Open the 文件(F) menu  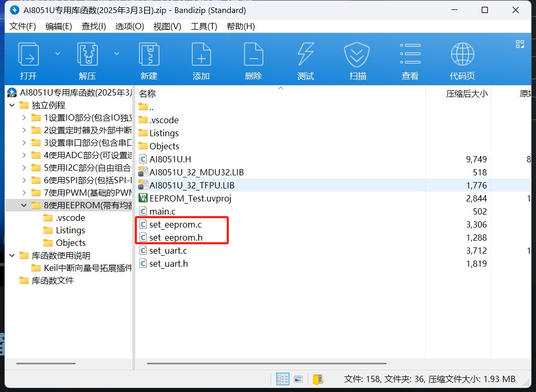(22, 26)
